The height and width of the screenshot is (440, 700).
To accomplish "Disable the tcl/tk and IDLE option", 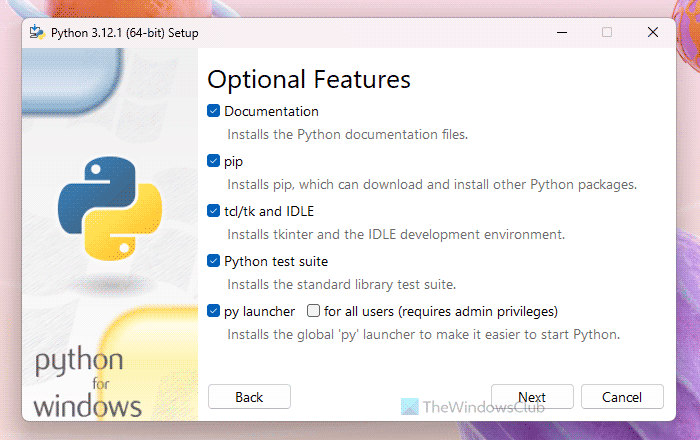I will [x=214, y=211].
